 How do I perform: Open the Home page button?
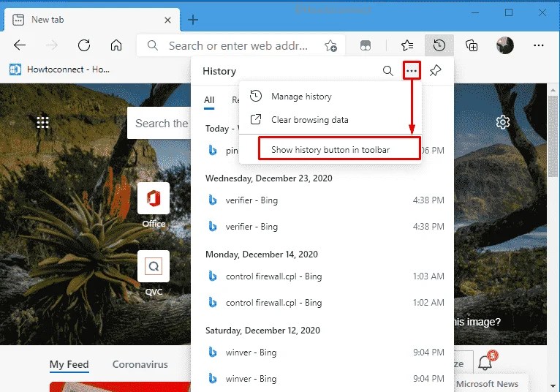point(116,45)
